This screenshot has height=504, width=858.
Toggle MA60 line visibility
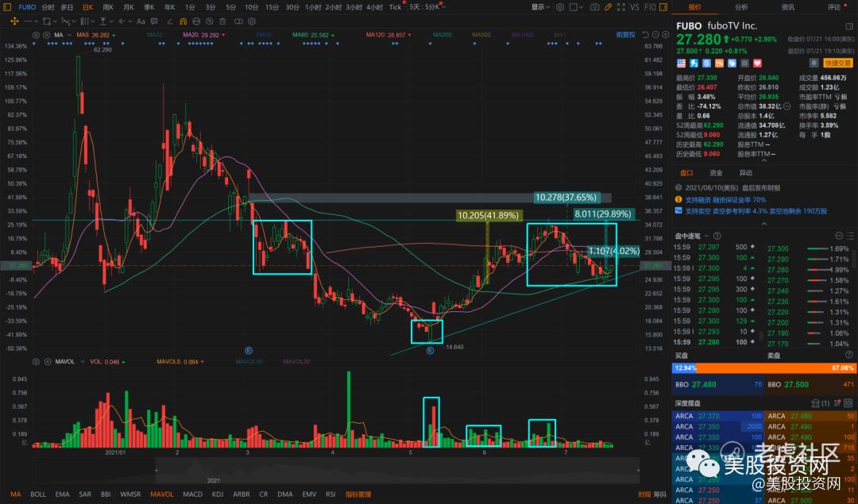point(313,35)
